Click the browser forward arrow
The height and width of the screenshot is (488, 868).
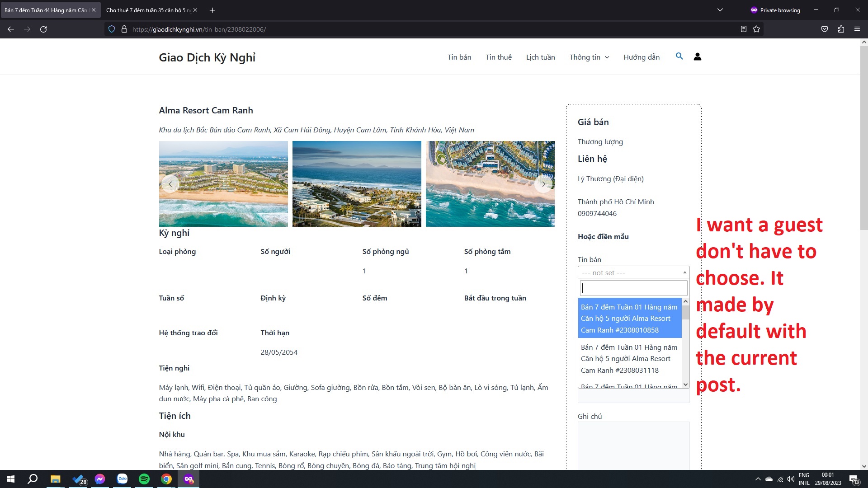pos(27,29)
